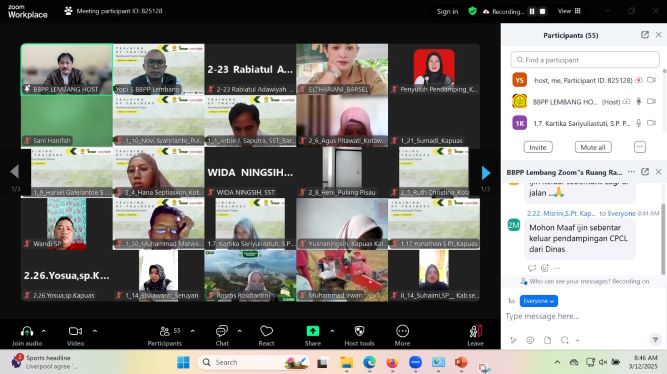This screenshot has width=667, height=374.
Task: Select Muhammad Irwan video tile
Action: click(x=342, y=275)
